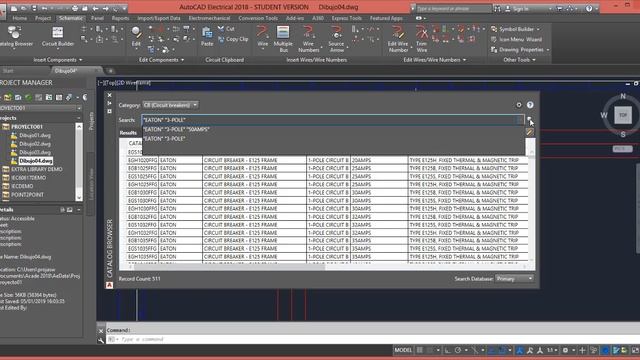Screen dimensions: 640x360
Task: Switch to the Project ribbon tab
Action: pos(43,18)
